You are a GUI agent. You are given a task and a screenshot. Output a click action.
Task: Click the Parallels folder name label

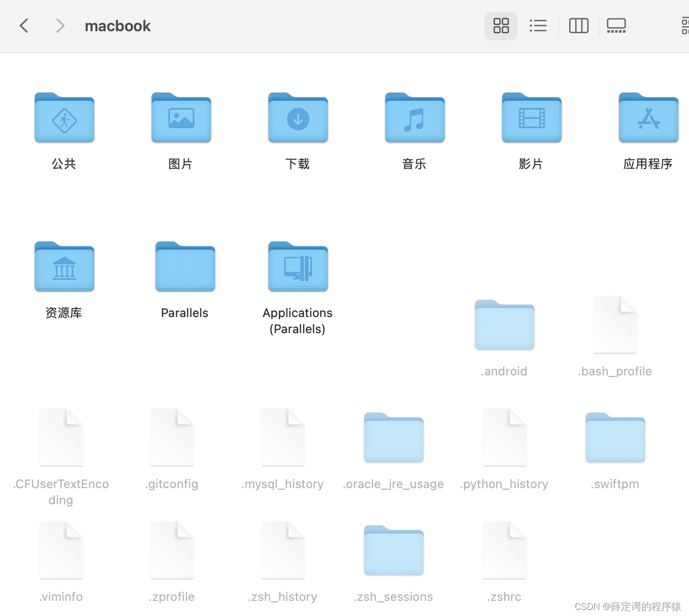pos(185,313)
